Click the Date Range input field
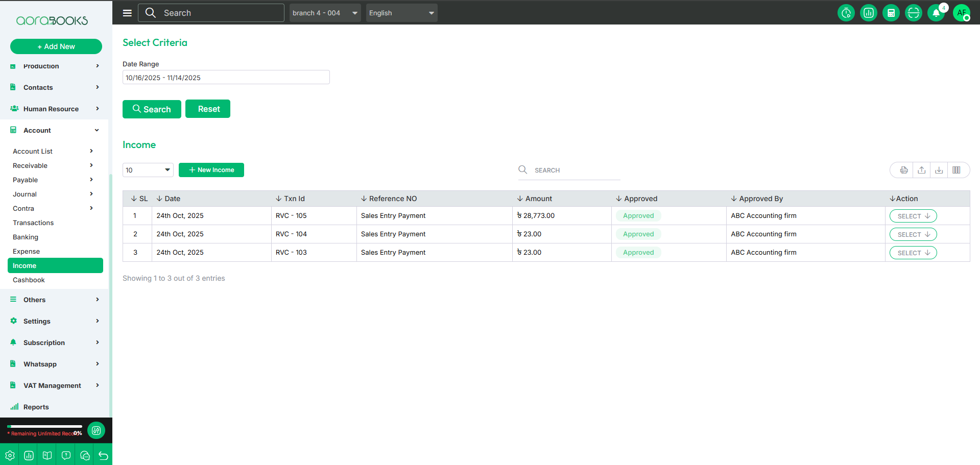This screenshot has width=980, height=465. pos(226,78)
